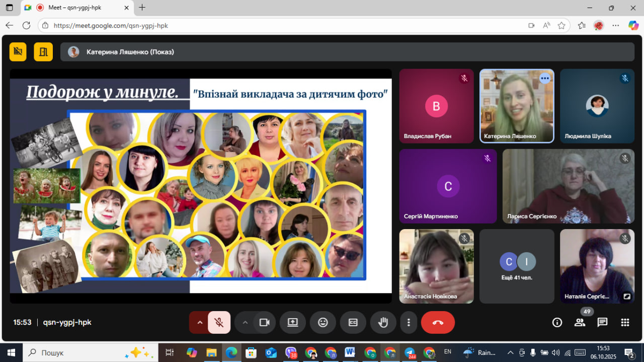The width and height of the screenshot is (644, 362).
Task: Open options on Катерина Ляшенко's tile
Action: pyautogui.click(x=545, y=78)
